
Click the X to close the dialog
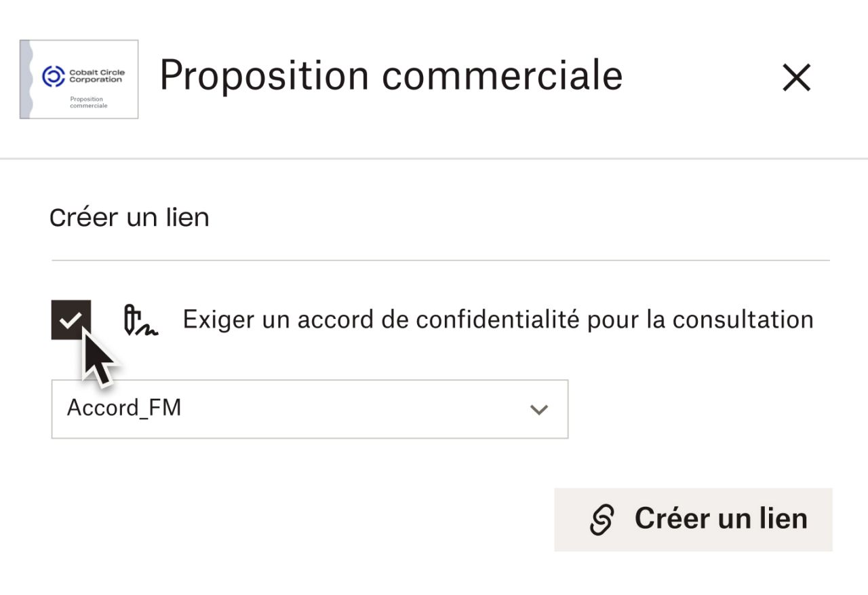[x=797, y=77]
